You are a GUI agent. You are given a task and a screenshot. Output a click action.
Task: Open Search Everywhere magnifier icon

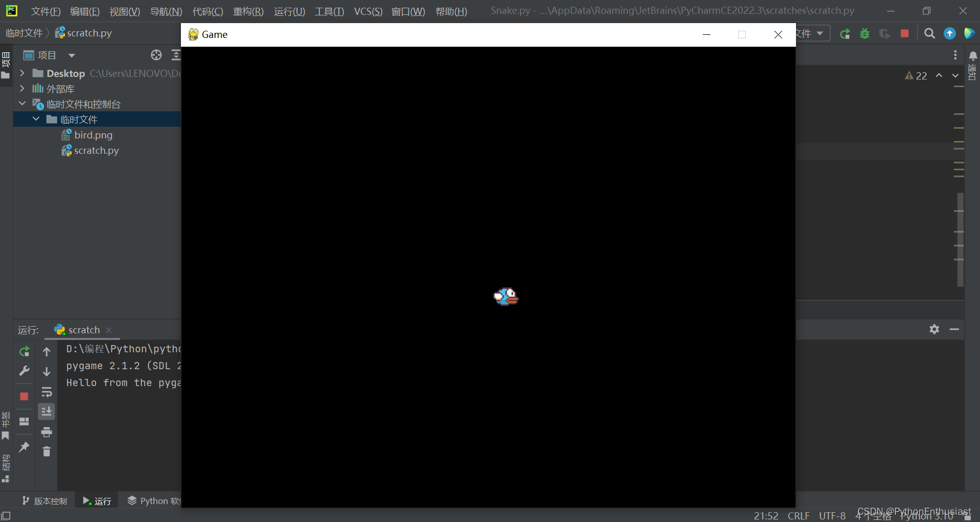(x=929, y=34)
